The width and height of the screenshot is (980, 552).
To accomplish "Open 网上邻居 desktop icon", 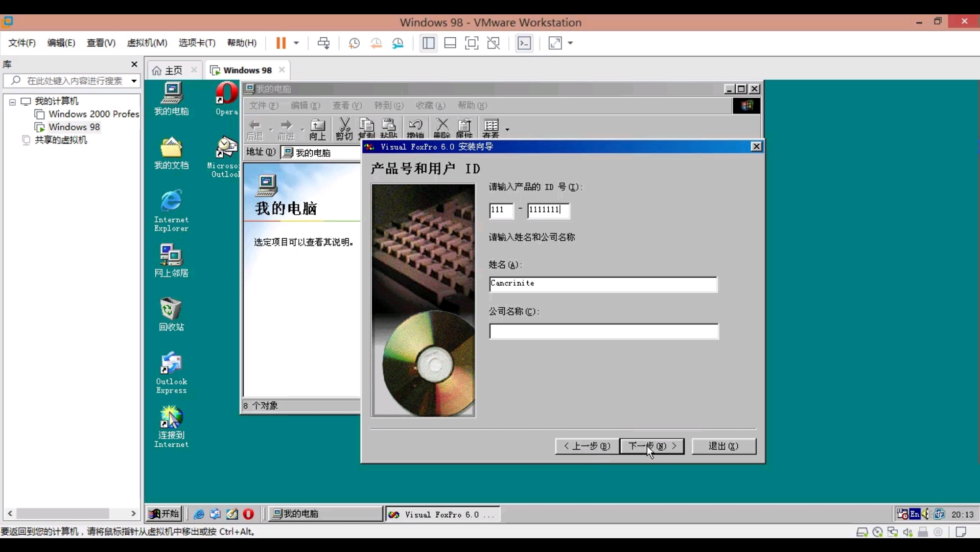I will pyautogui.click(x=172, y=261).
